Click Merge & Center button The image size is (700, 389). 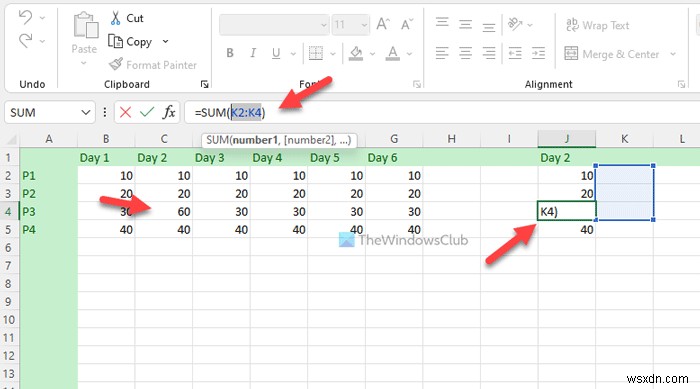(x=612, y=54)
